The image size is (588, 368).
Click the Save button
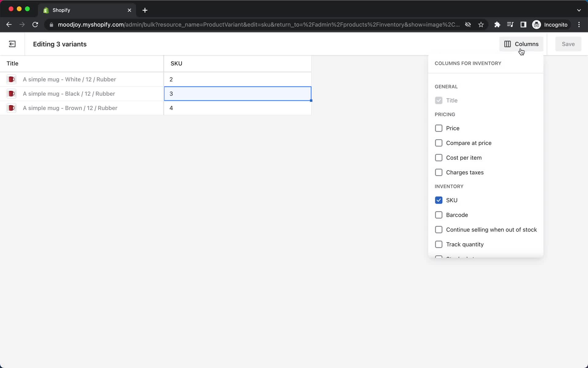pos(568,44)
